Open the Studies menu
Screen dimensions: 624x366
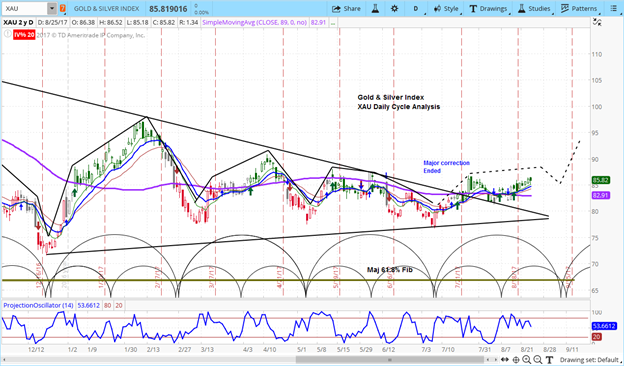click(x=534, y=8)
